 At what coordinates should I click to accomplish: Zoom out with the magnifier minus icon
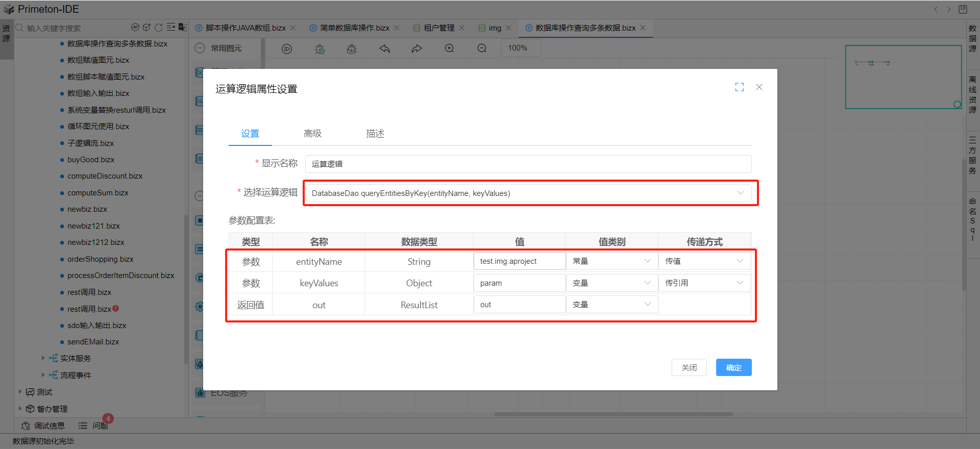tap(482, 48)
